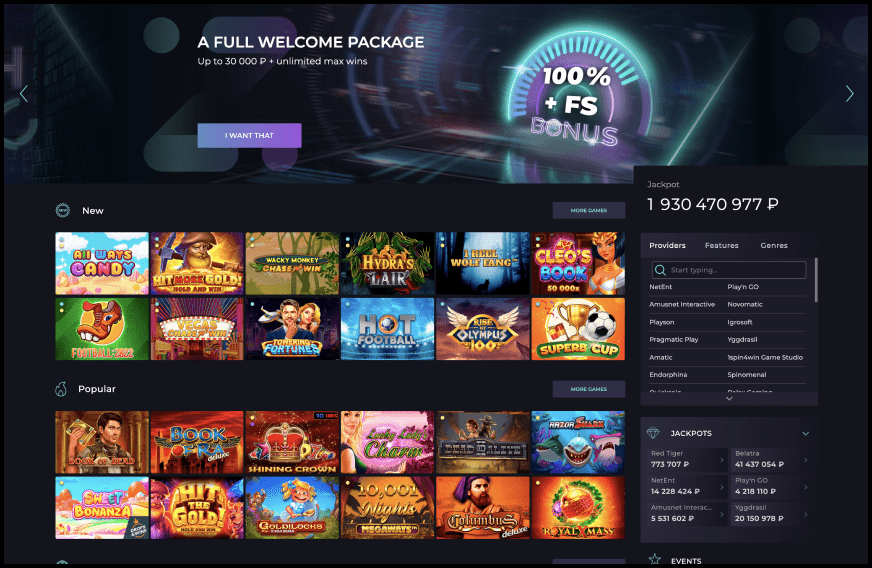The image size is (872, 568).
Task: Switch to the Features tab
Action: coord(721,245)
